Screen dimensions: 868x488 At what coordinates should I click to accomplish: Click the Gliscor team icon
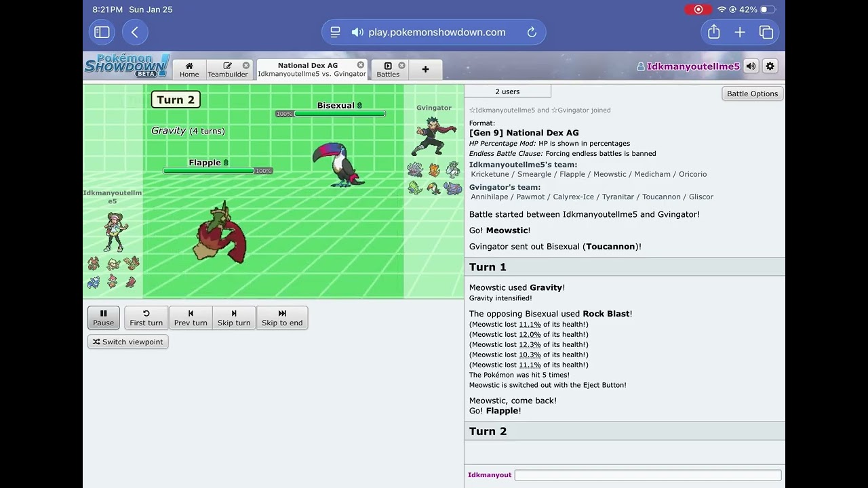(453, 188)
